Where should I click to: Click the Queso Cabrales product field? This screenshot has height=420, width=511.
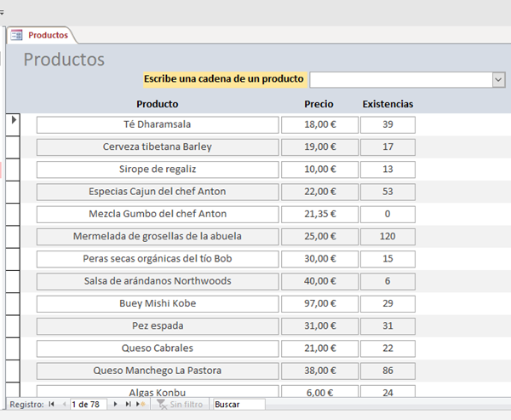tap(158, 348)
